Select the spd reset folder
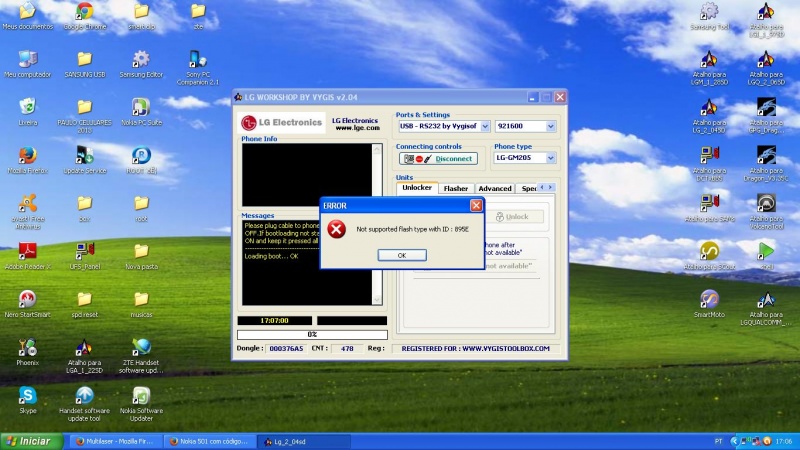The width and height of the screenshot is (800, 450). [x=85, y=305]
